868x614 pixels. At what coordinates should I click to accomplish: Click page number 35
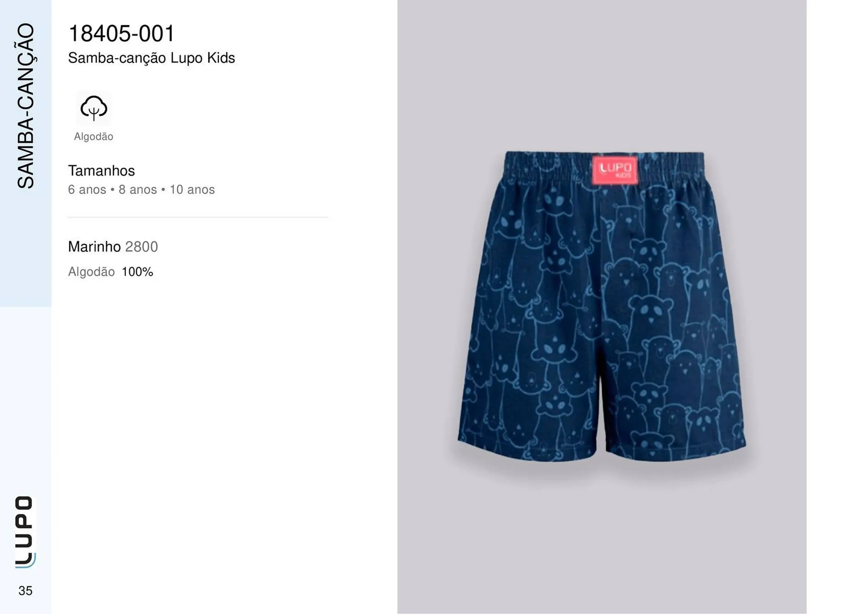point(25,590)
